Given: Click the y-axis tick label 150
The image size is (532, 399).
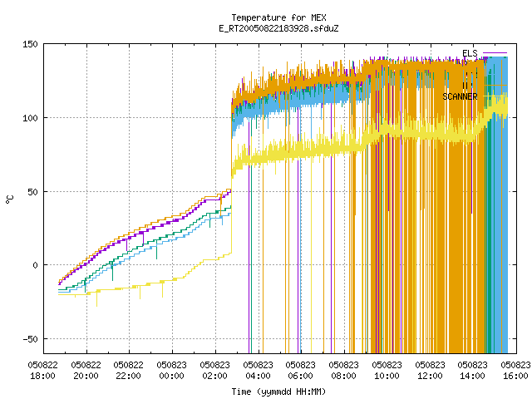Looking at the screenshot, I should coord(30,44).
